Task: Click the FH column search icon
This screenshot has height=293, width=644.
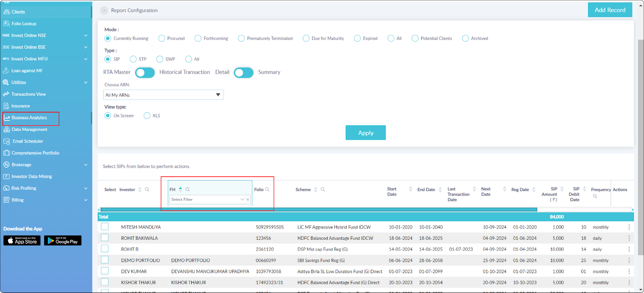Action: click(188, 189)
